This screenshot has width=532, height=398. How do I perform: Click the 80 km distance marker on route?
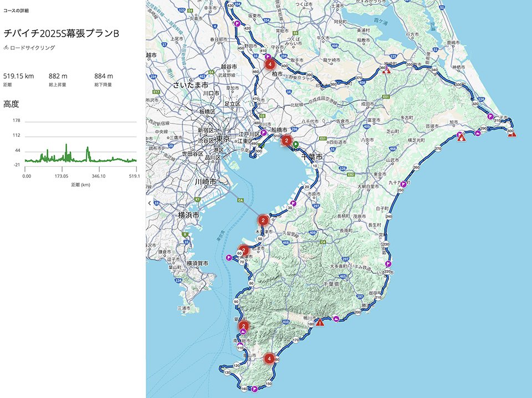[251, 283]
